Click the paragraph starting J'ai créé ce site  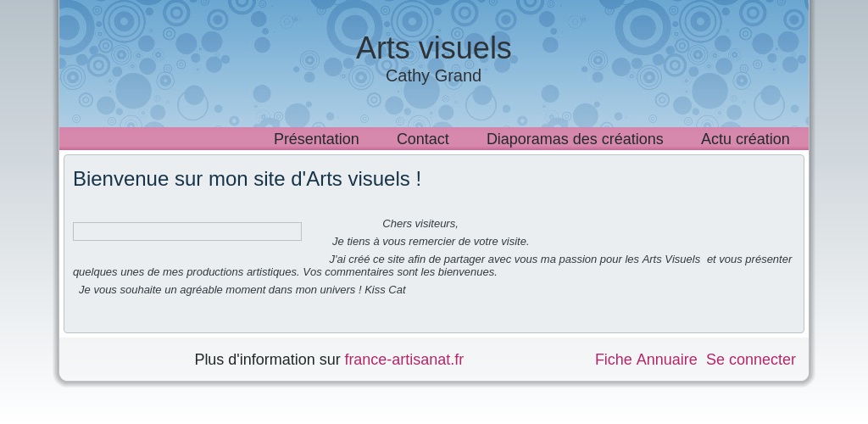point(432,265)
